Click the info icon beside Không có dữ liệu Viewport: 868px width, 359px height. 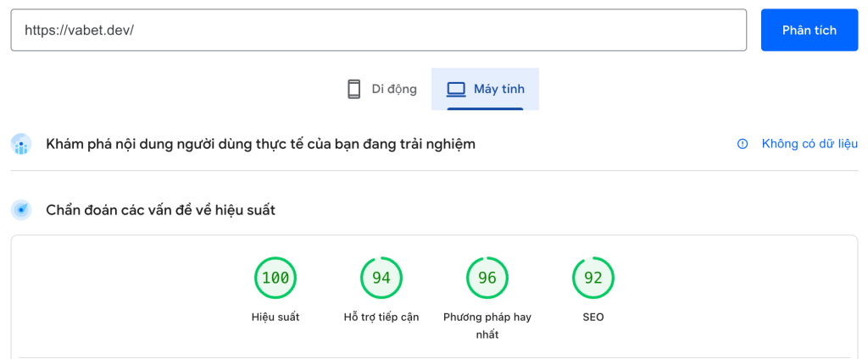pyautogui.click(x=743, y=144)
